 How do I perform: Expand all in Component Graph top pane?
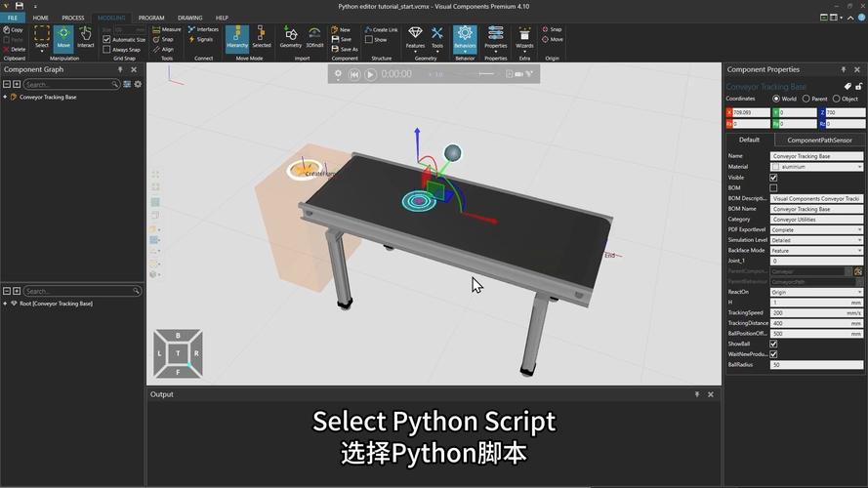coord(17,84)
